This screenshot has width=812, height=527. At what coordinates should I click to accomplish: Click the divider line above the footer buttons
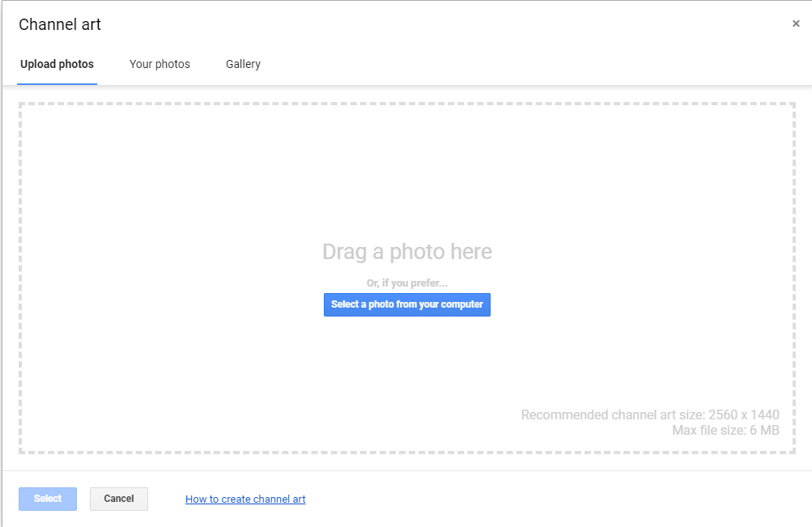click(x=405, y=470)
